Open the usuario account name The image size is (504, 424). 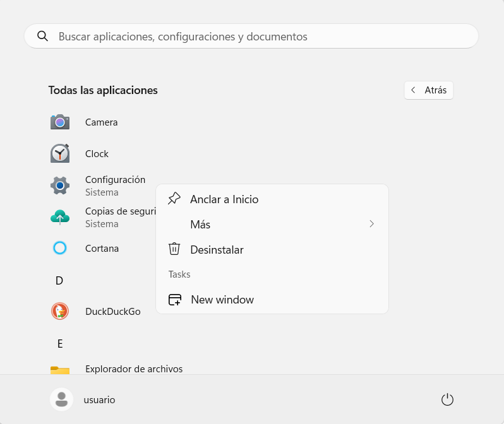click(99, 399)
